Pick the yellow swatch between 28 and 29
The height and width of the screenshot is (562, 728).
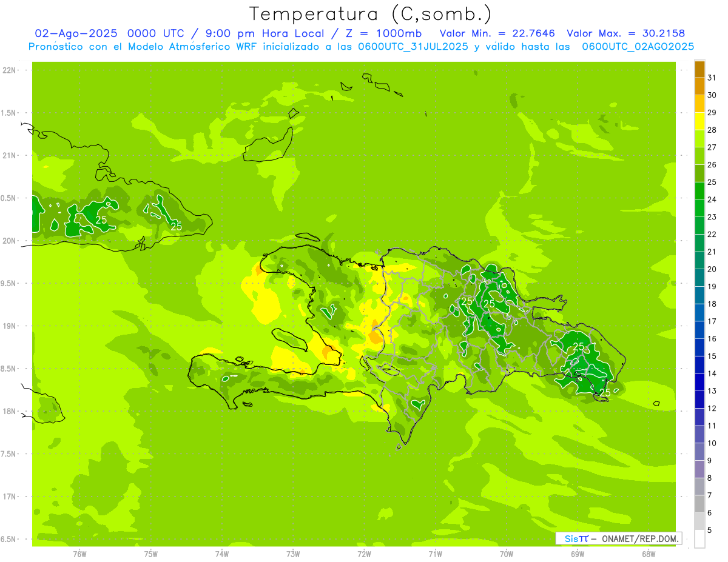[699, 121]
